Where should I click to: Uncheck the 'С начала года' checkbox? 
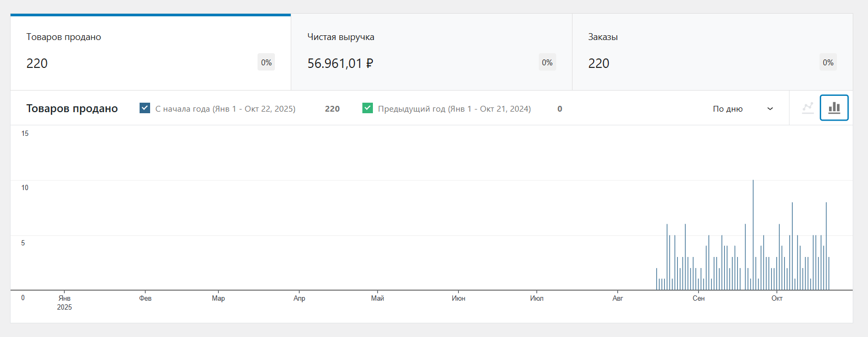(x=145, y=108)
